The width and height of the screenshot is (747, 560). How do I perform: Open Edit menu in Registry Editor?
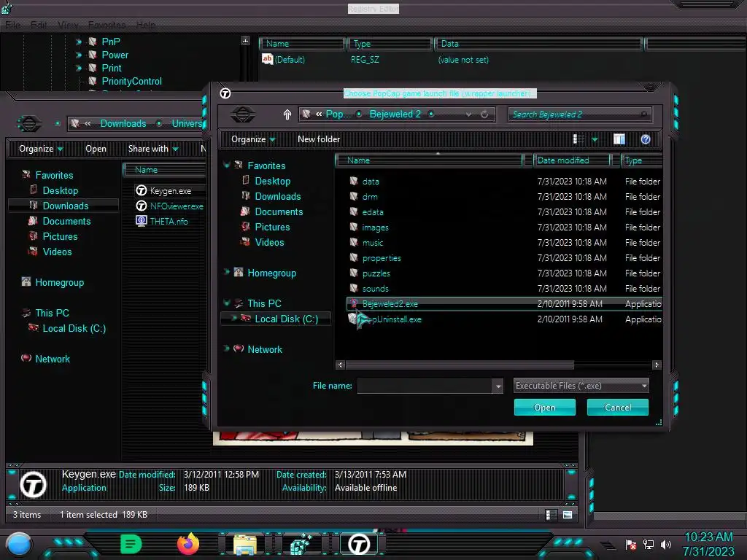pyautogui.click(x=39, y=25)
